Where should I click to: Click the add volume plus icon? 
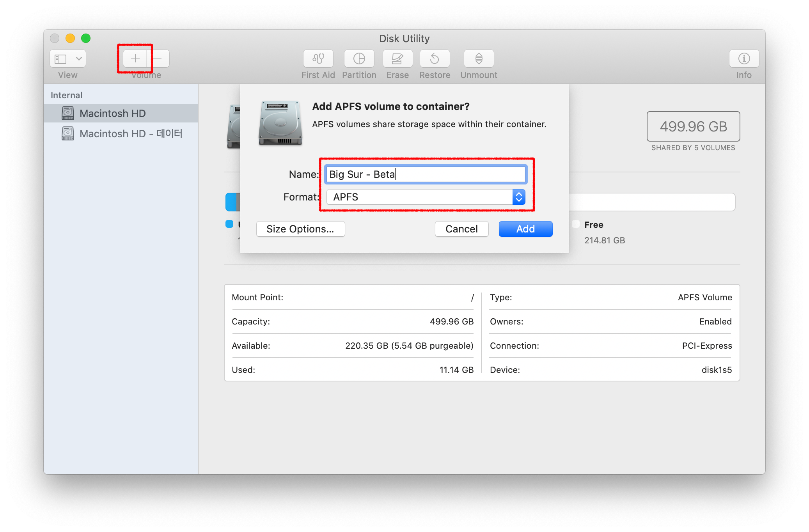(x=135, y=59)
